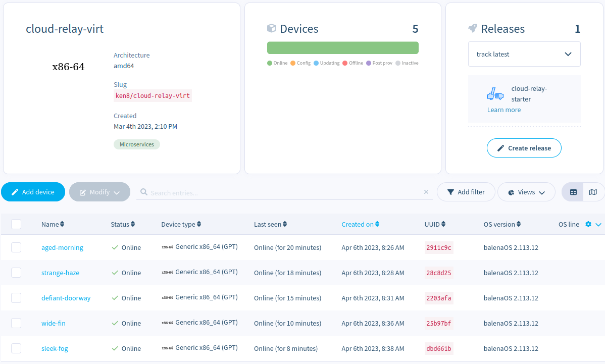Click the Devices cube icon
605x364 pixels.
click(x=272, y=28)
